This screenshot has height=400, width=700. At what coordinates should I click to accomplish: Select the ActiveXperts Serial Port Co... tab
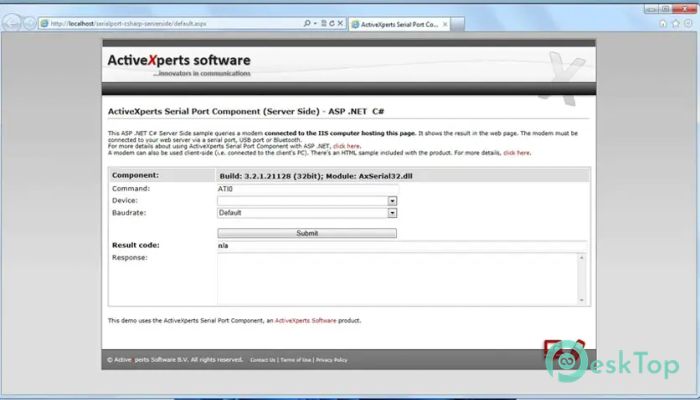[399, 25]
